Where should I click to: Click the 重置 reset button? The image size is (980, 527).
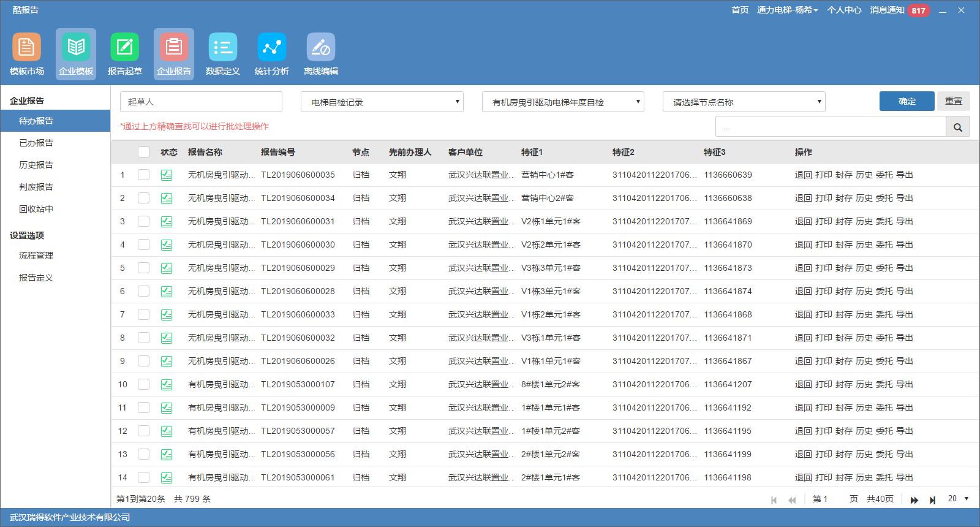click(x=953, y=101)
